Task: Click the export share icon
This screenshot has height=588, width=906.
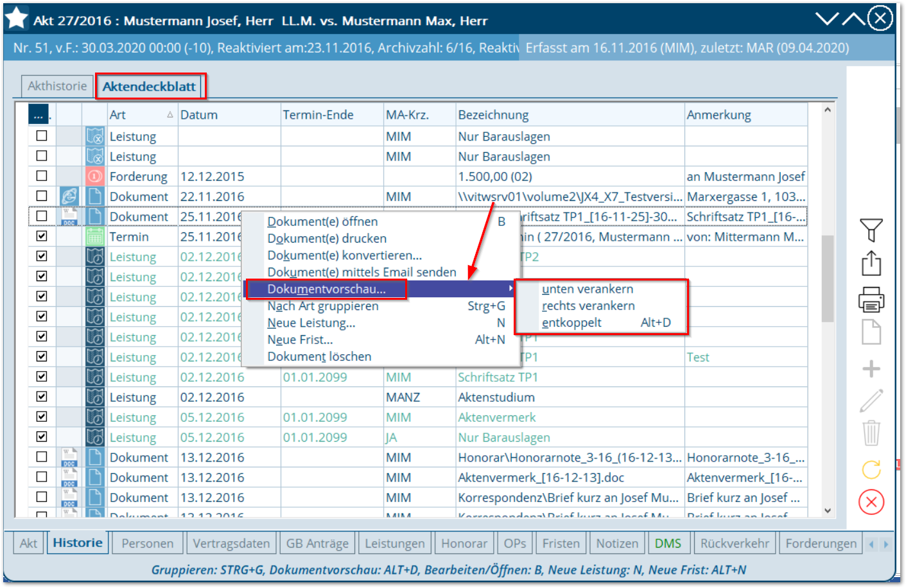Action: [871, 263]
